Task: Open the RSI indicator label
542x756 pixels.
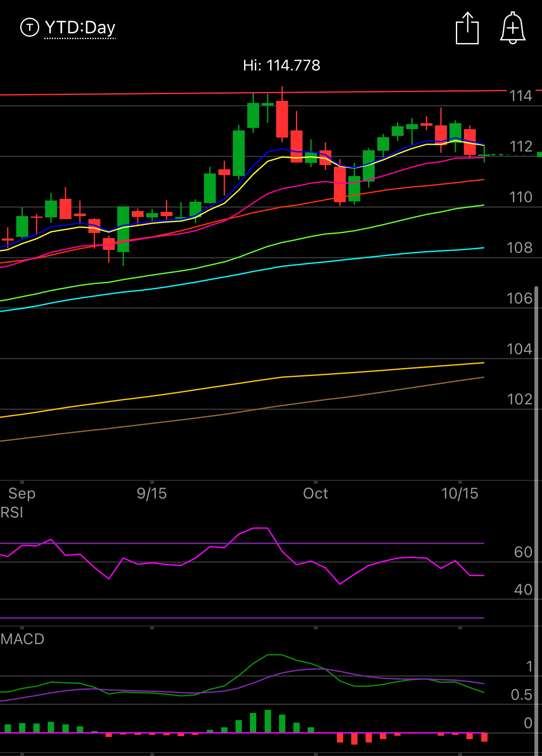Action: pyautogui.click(x=12, y=512)
